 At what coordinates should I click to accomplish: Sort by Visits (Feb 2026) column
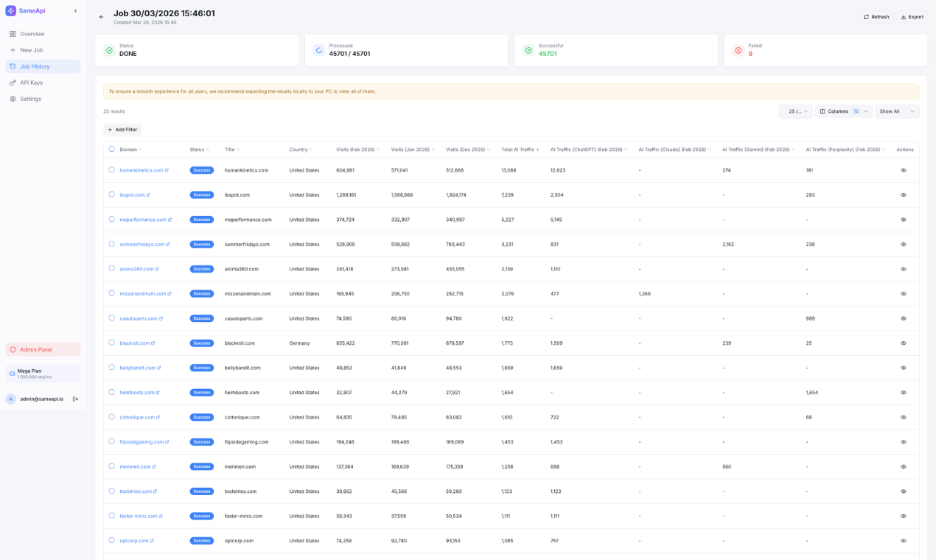pos(358,150)
